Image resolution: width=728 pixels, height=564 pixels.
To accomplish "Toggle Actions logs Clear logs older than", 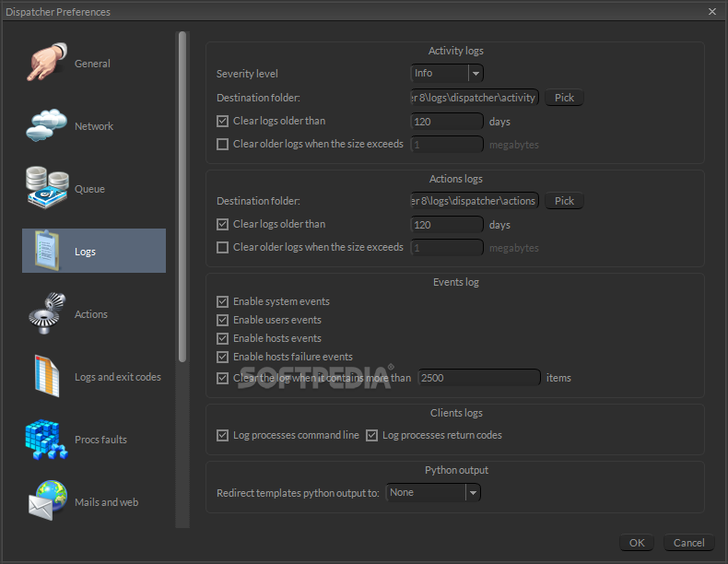I will point(222,224).
